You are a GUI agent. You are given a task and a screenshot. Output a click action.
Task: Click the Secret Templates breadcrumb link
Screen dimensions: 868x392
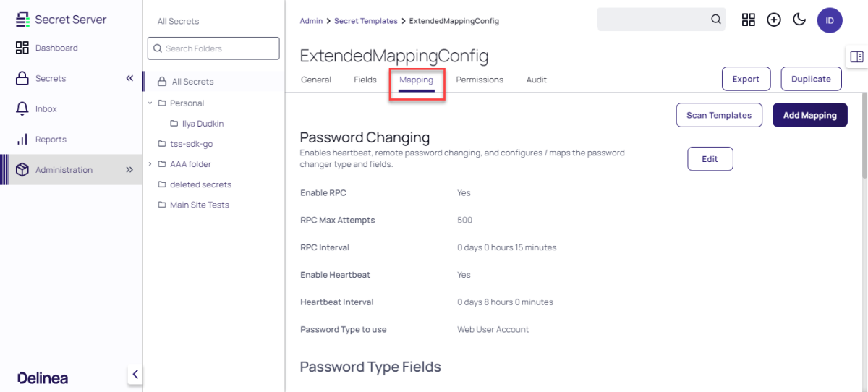point(365,21)
